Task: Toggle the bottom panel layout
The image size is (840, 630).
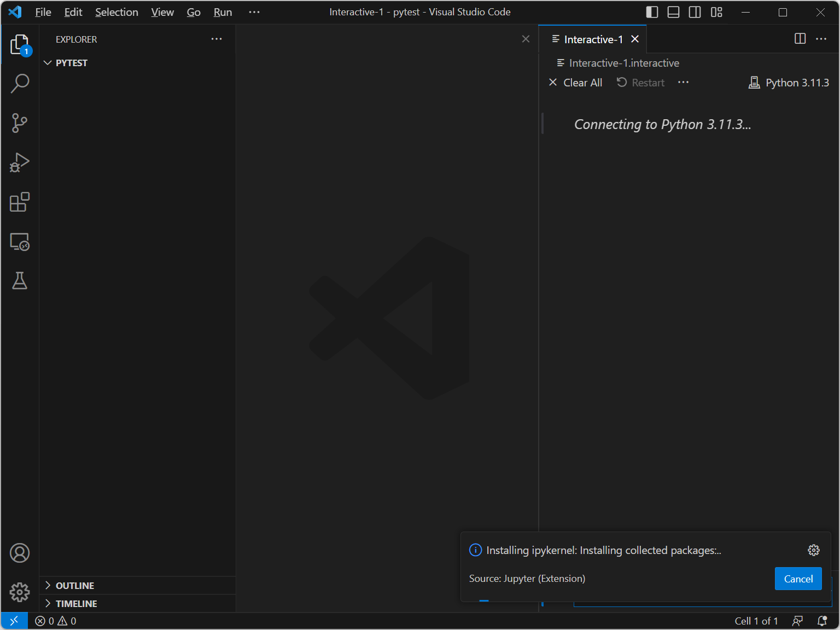Action: 673,12
